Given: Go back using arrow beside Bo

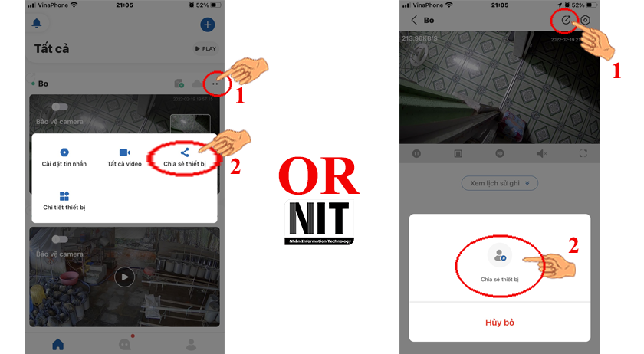Looking at the screenshot, I should pos(414,20).
